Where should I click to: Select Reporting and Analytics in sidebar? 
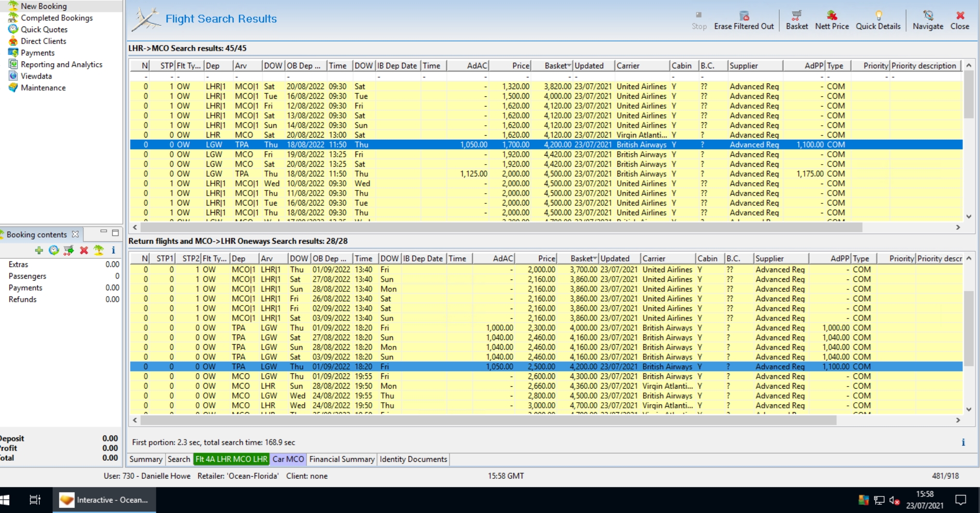click(61, 64)
